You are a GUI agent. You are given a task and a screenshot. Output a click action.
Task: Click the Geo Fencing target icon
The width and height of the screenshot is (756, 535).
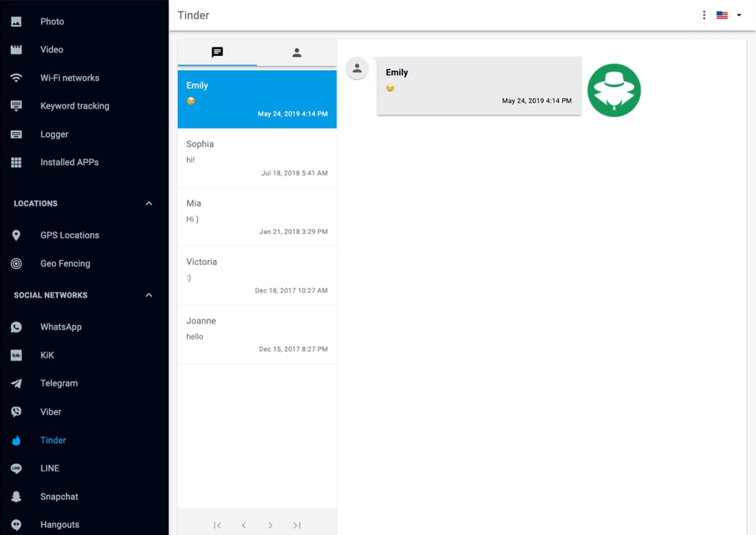[x=16, y=263]
